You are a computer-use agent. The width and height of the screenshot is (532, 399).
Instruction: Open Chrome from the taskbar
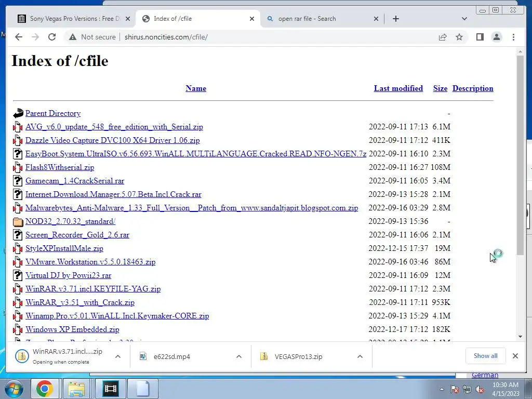pos(45,389)
